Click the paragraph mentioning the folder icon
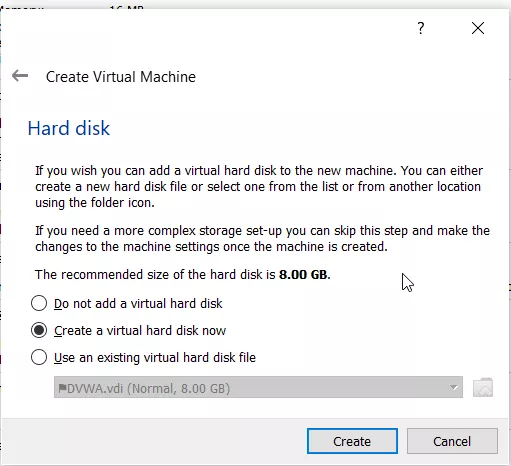Viewport: 511px width, 466px height. click(259, 187)
